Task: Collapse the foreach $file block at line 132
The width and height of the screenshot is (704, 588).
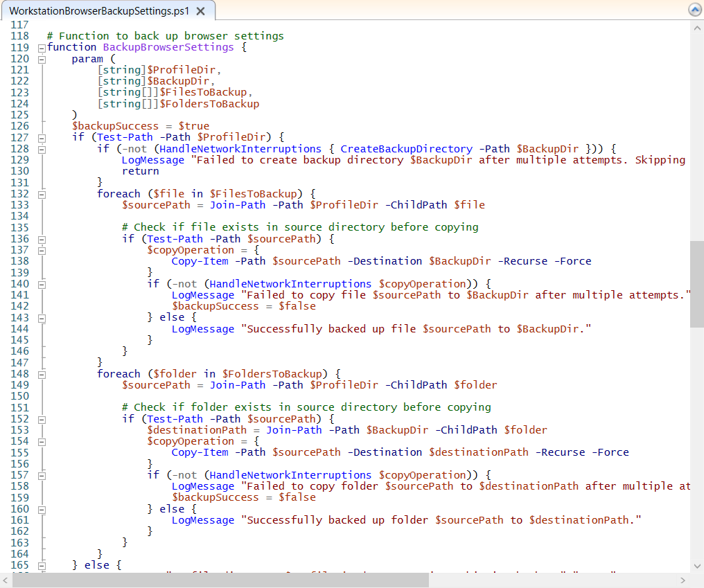Action: click(x=42, y=195)
